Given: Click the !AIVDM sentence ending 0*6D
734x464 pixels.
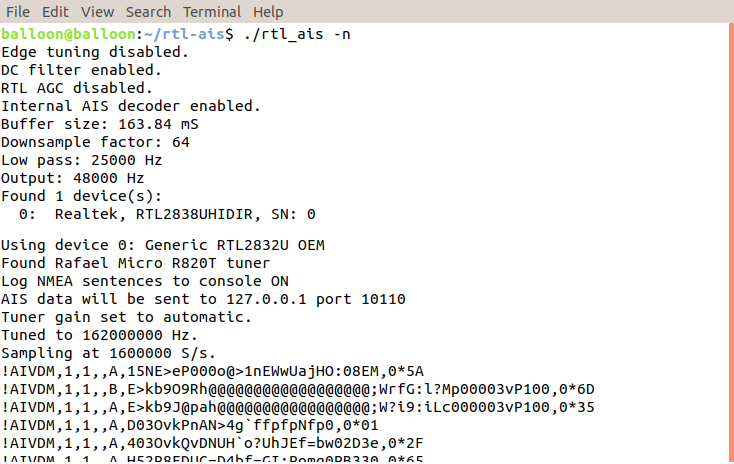Looking at the screenshot, I should pos(298,389).
